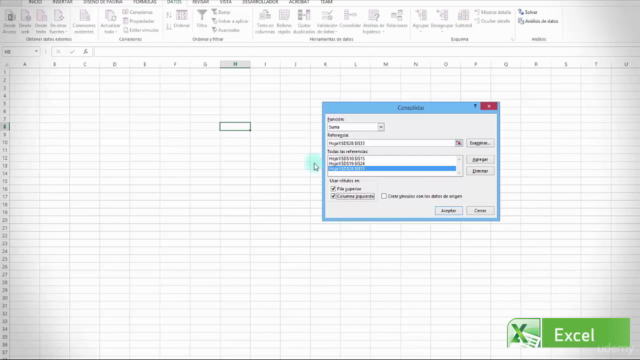The height and width of the screenshot is (360, 640).
Task: Open Análisis de datos tool
Action: (x=538, y=21)
